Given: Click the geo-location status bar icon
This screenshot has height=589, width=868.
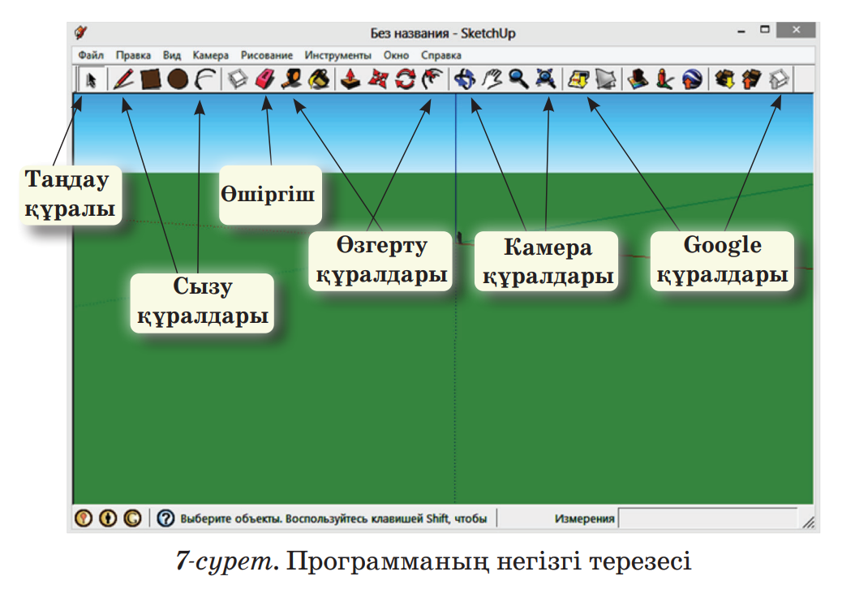Looking at the screenshot, I should 84,518.
